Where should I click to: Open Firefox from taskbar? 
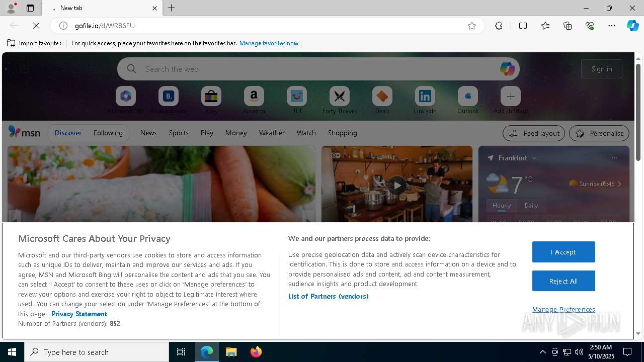tap(256, 352)
